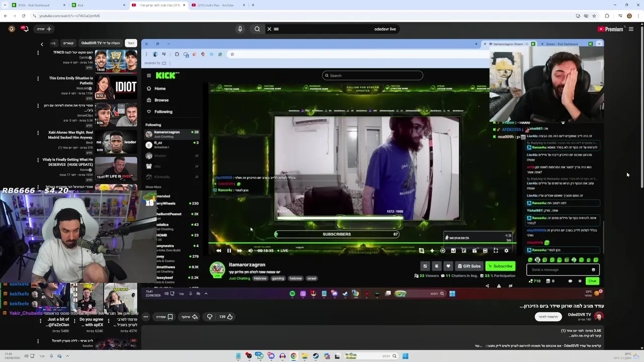644x362 pixels.
Task: Like the video showing 139 likes
Action: click(225, 317)
